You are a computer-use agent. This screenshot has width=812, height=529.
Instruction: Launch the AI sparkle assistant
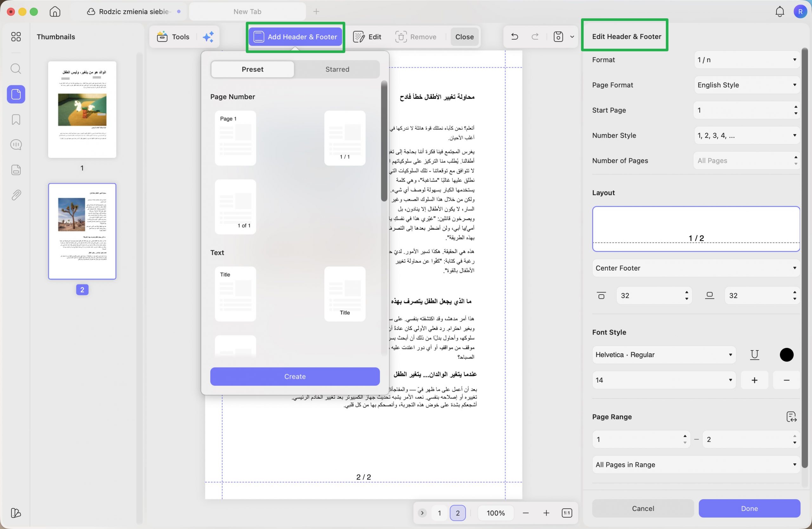(x=208, y=36)
